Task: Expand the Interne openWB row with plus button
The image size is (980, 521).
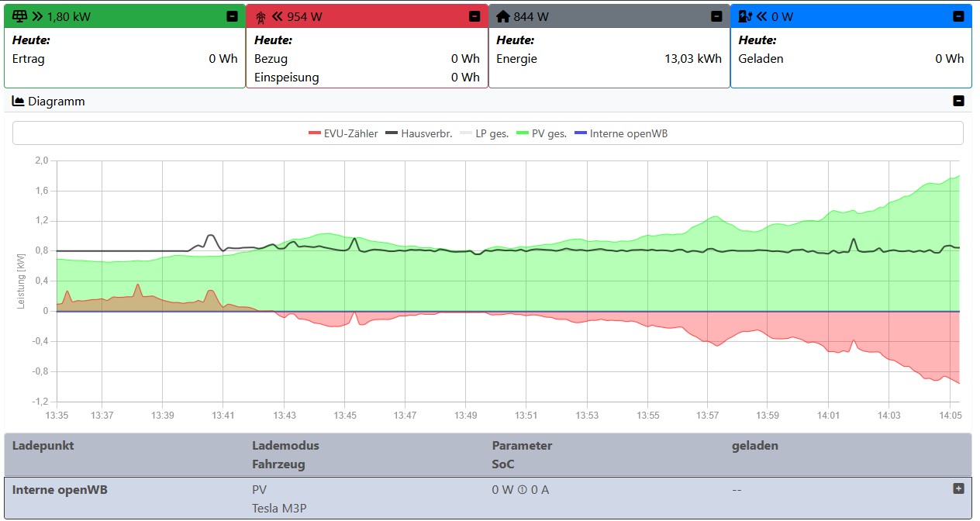Action: [x=958, y=488]
